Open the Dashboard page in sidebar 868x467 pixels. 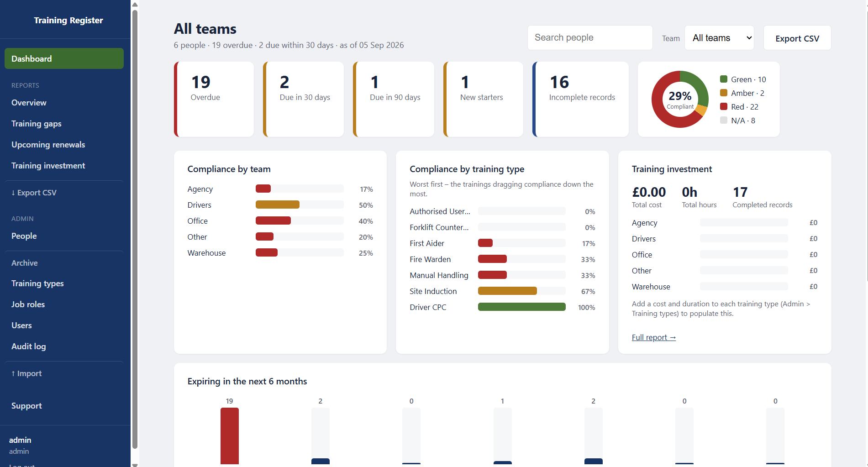(64, 58)
